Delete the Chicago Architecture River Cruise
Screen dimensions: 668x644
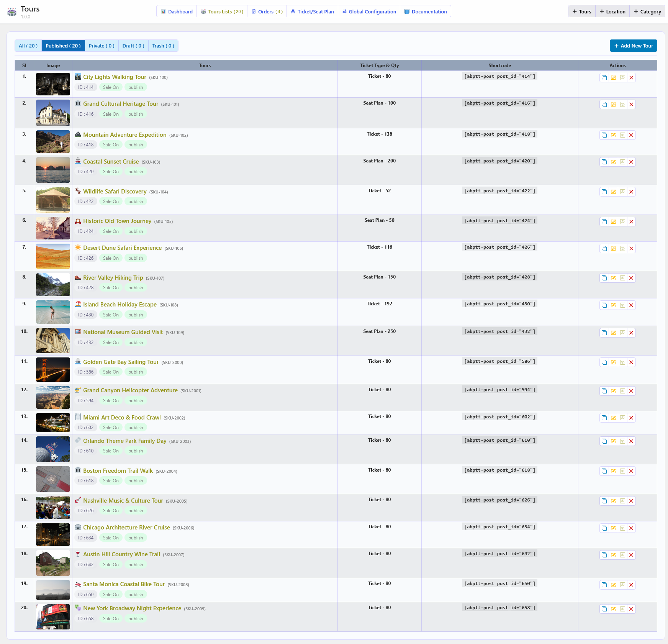click(631, 528)
